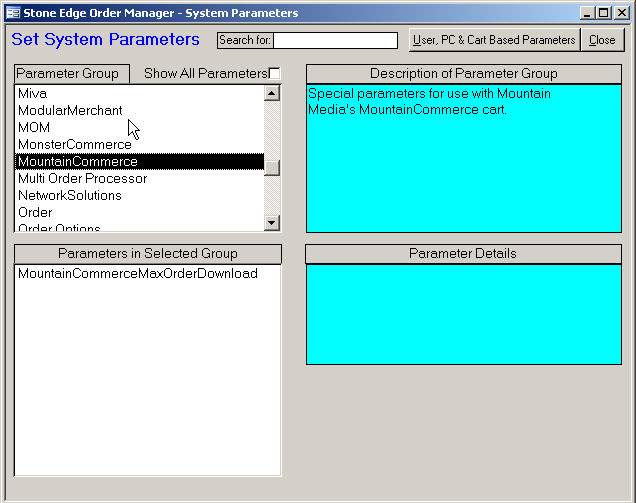Image resolution: width=636 pixels, height=503 pixels.
Task: Click the Search for input field
Action: click(x=335, y=40)
